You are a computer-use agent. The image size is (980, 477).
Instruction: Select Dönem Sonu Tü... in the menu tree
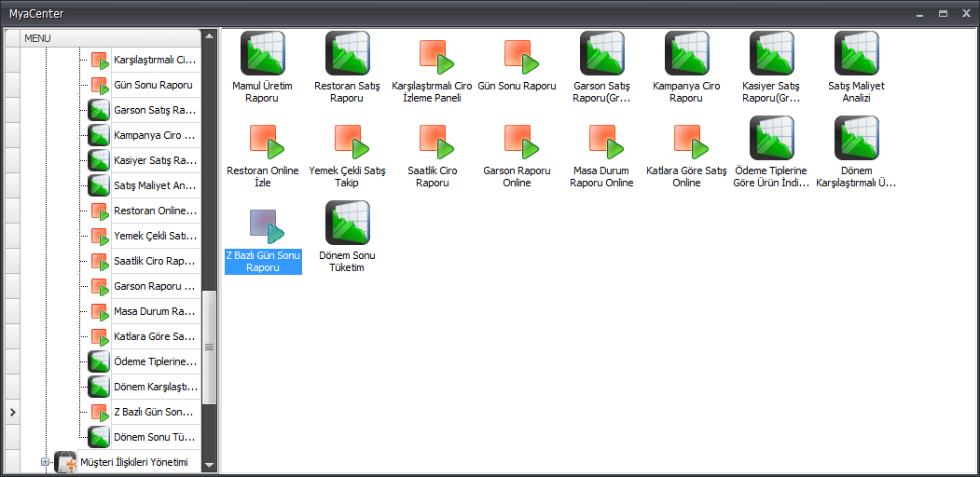click(x=156, y=437)
